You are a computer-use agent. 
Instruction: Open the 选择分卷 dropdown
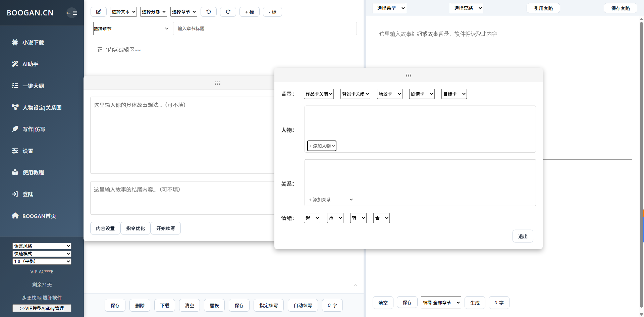(x=154, y=12)
